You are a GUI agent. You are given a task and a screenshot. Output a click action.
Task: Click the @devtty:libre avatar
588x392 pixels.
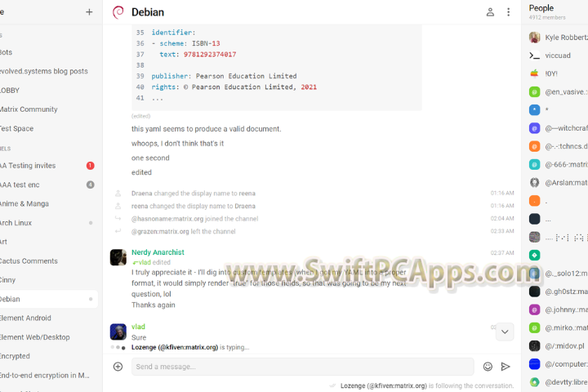534,382
